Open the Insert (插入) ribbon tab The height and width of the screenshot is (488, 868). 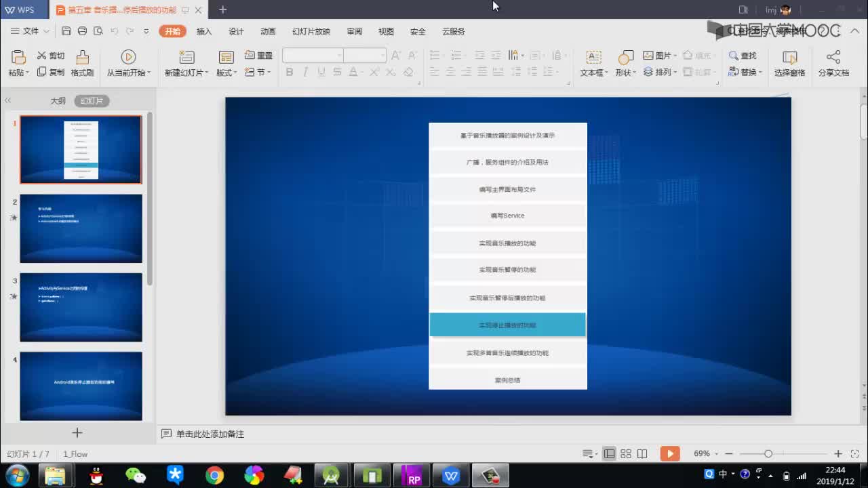pos(204,31)
